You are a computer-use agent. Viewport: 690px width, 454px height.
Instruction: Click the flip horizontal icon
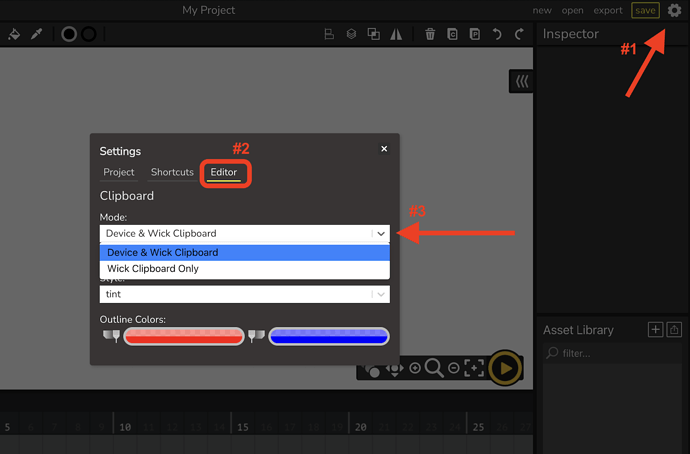point(396,34)
